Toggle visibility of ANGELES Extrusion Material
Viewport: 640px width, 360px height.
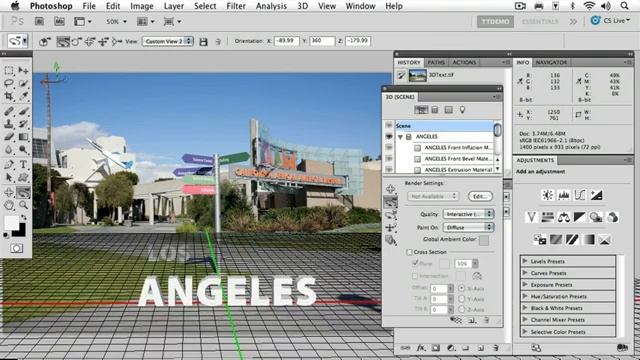pos(389,169)
